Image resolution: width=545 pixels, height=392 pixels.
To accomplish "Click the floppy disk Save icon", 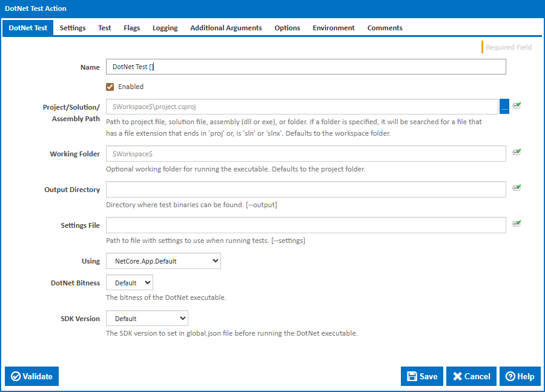I will (x=412, y=376).
